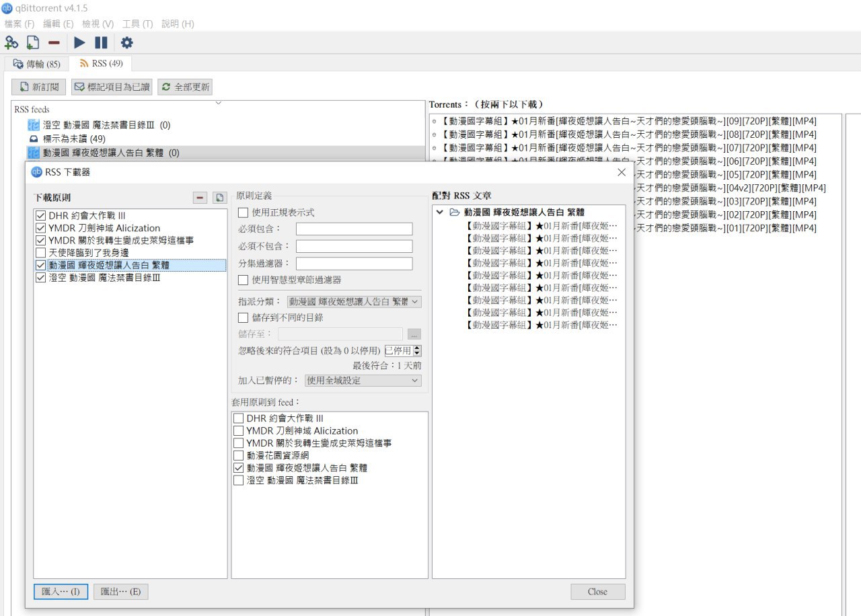Enable the 儲存到不同的目錄 checkbox
The height and width of the screenshot is (616, 861).
(x=244, y=317)
